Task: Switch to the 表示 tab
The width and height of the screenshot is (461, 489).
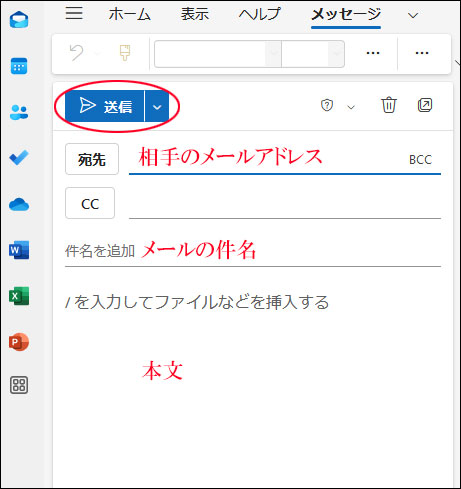Action: [195, 14]
